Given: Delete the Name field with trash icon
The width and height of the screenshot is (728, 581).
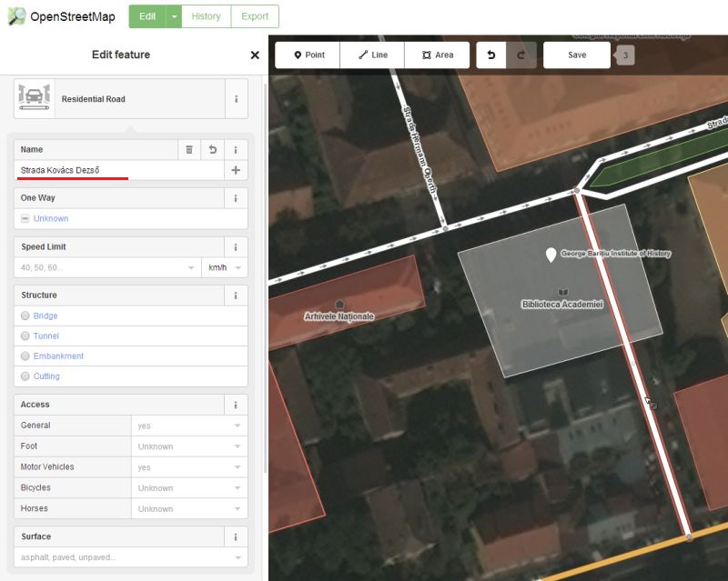Looking at the screenshot, I should pos(189,149).
